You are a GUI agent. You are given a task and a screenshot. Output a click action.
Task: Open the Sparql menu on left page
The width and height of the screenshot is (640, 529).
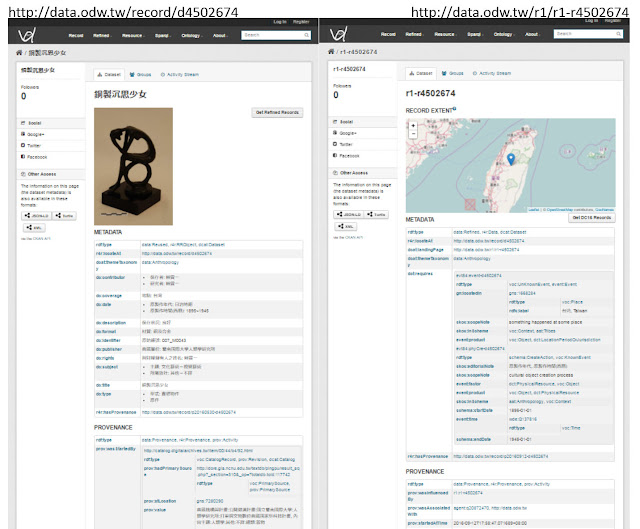point(163,36)
